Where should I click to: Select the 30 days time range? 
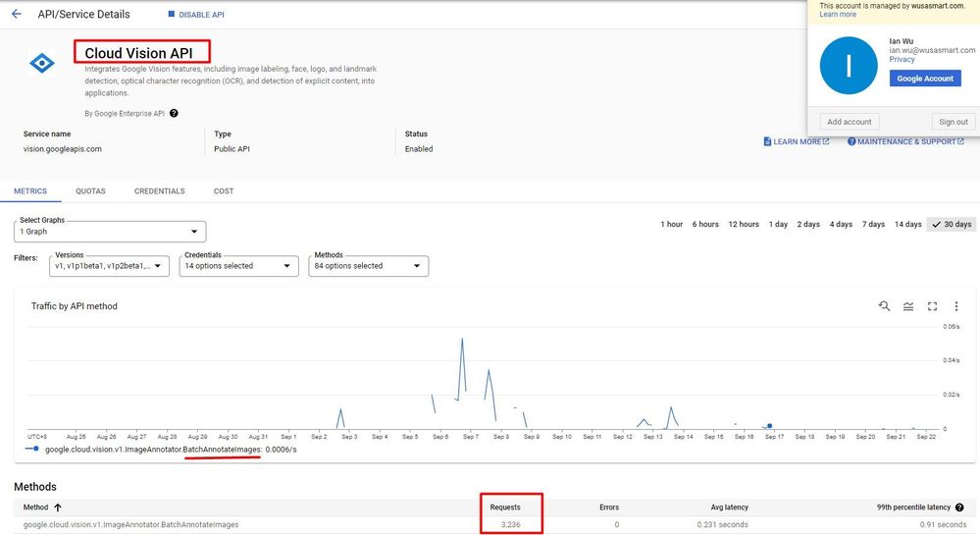tap(952, 224)
